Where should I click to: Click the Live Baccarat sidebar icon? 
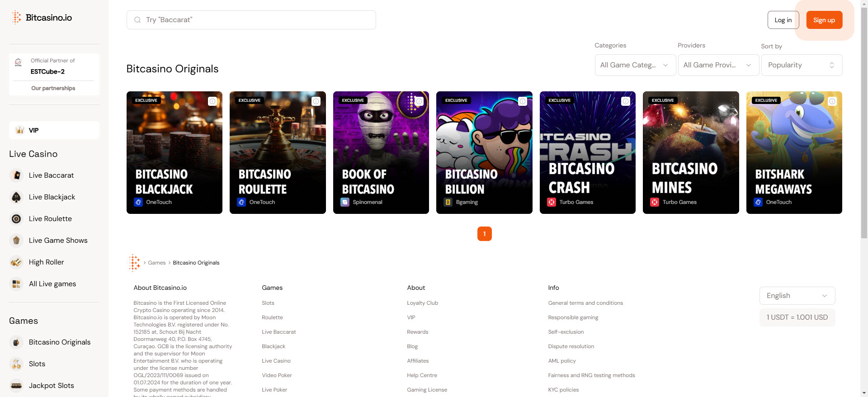tap(16, 175)
